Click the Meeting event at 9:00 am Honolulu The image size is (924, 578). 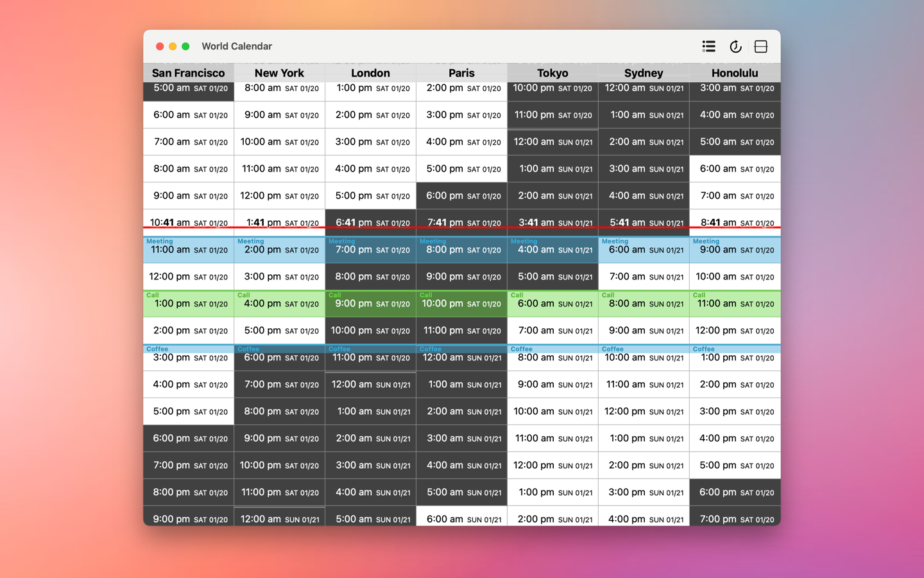(735, 250)
